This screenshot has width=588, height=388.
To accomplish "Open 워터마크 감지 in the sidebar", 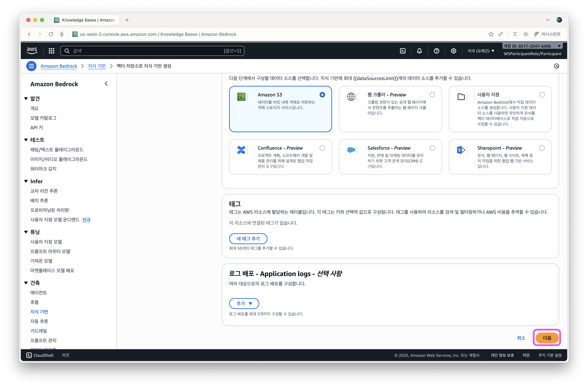I will click(43, 169).
